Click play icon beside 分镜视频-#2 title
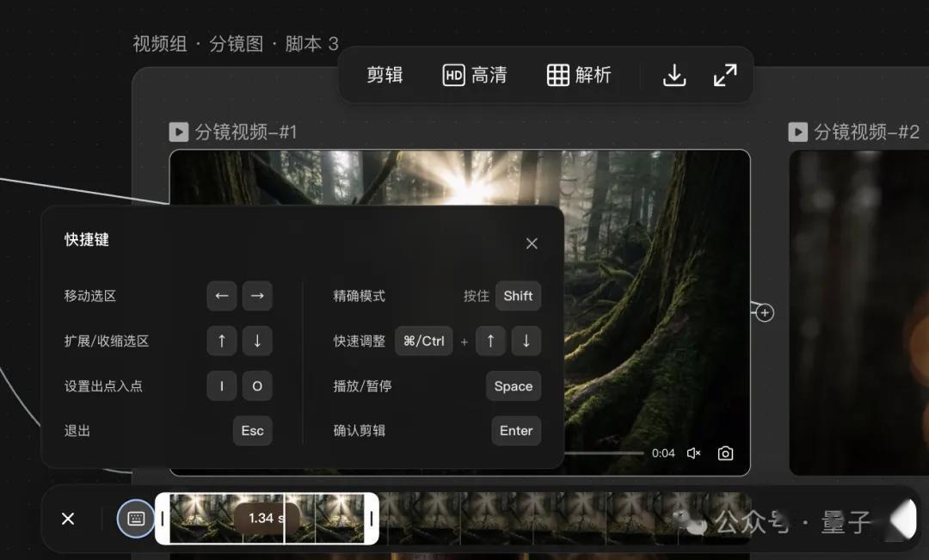 (797, 132)
